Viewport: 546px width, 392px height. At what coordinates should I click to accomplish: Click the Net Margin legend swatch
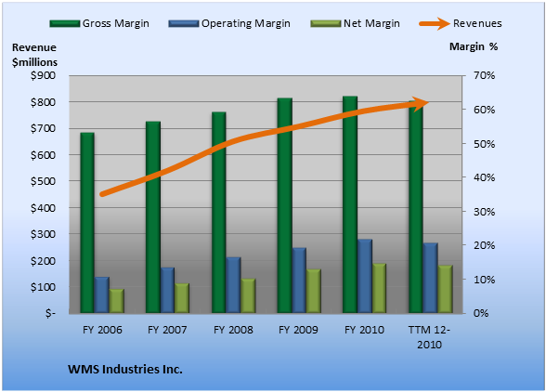326,24
